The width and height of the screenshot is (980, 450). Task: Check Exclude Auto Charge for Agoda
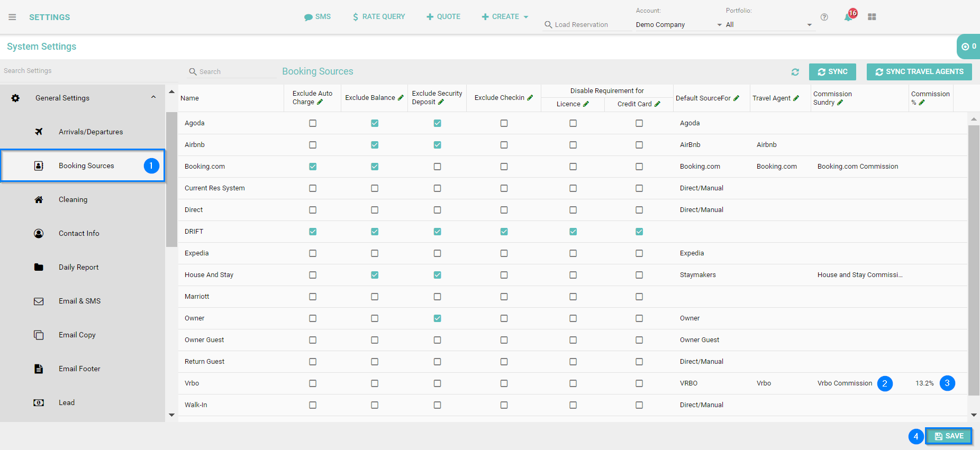[313, 123]
